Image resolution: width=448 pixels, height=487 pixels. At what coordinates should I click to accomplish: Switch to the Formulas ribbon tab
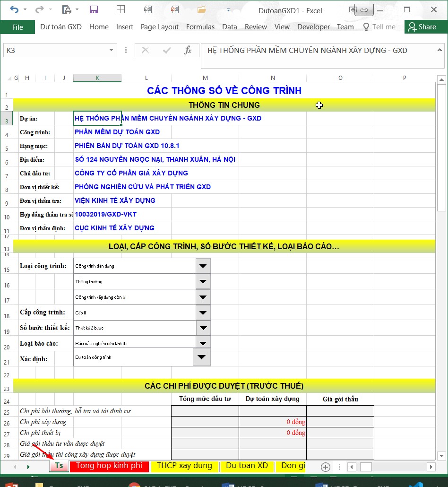click(200, 27)
